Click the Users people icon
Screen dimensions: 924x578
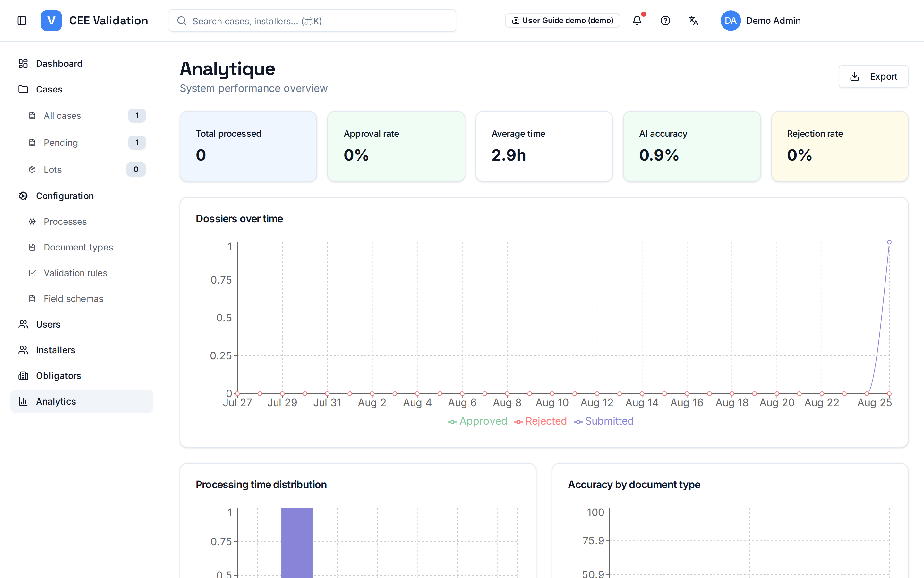point(23,324)
